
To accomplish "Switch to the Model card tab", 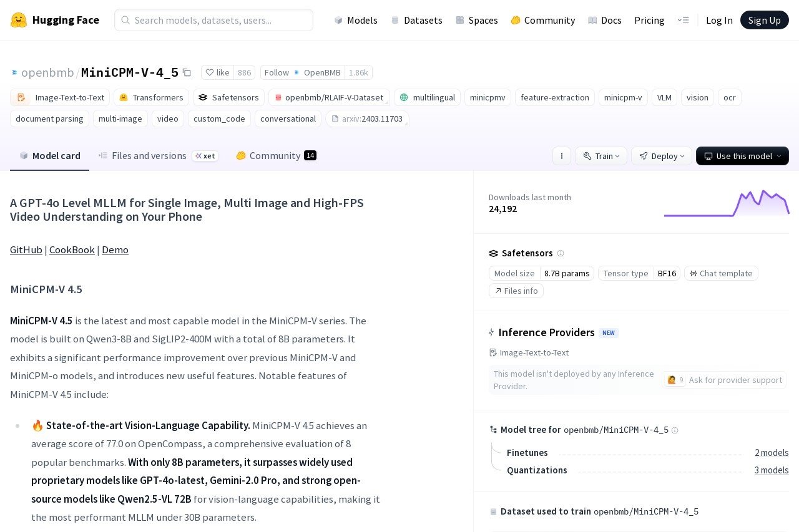I will [49, 155].
